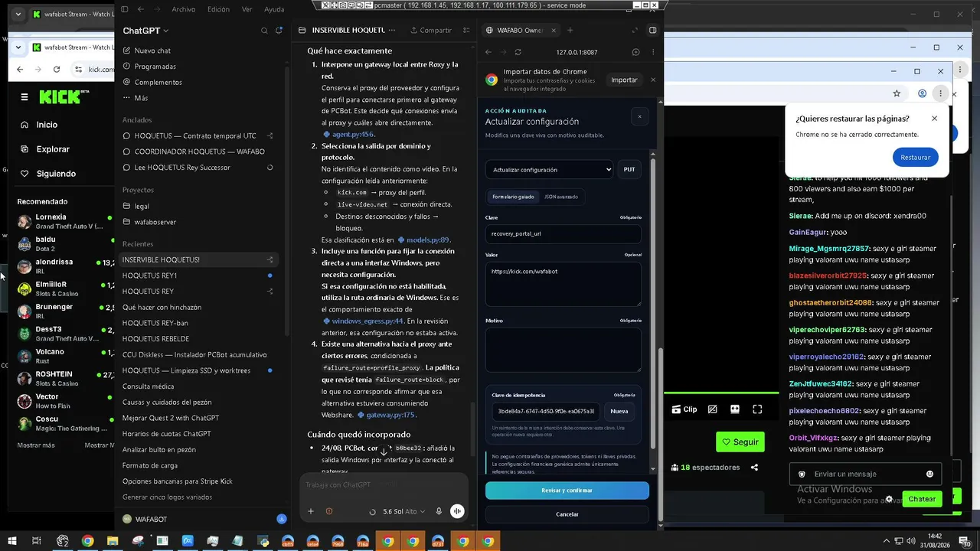980x551 pixels.
Task: Click the PUT button
Action: (x=629, y=170)
